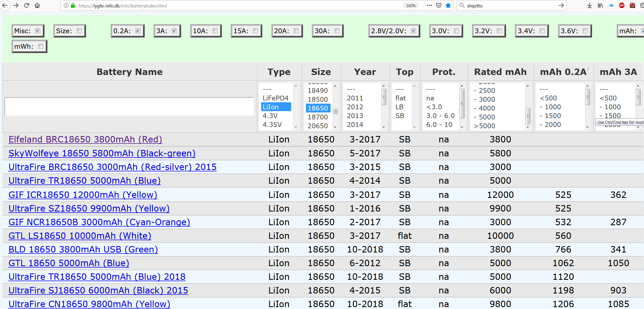Enable the 20A checkbox
The height and width of the screenshot is (309, 644).
pos(296,31)
